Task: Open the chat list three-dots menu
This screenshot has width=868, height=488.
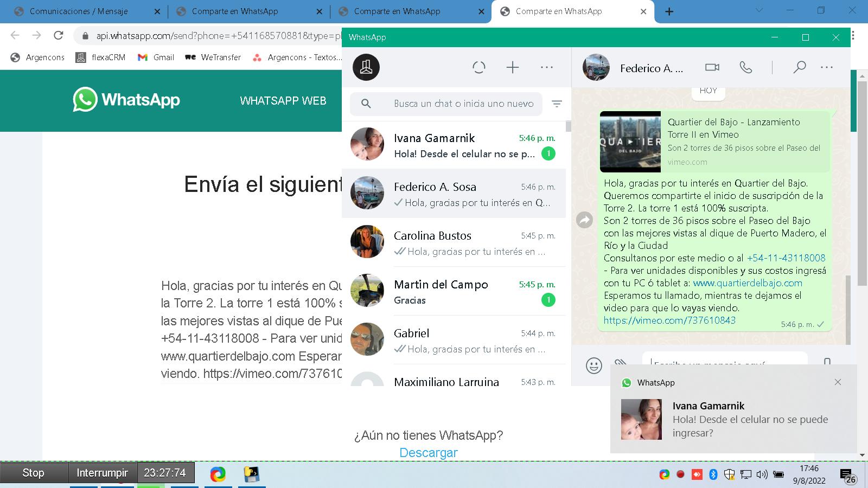Action: click(x=547, y=67)
